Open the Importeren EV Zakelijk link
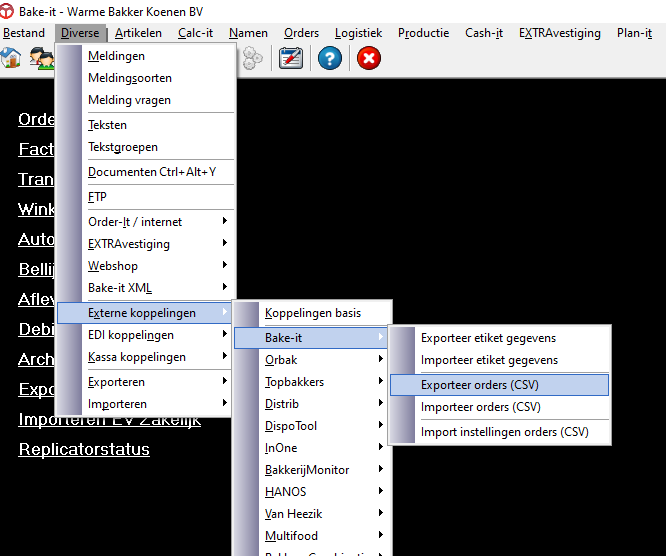The width and height of the screenshot is (666, 556). (x=110, y=422)
